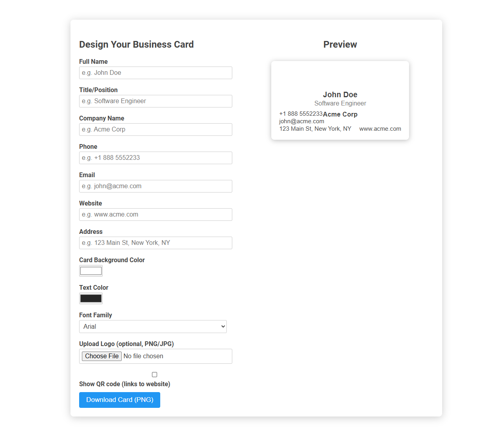Viewport: 500px width, 448px height.
Task: Open the Card Background Color picker
Action: 91,270
